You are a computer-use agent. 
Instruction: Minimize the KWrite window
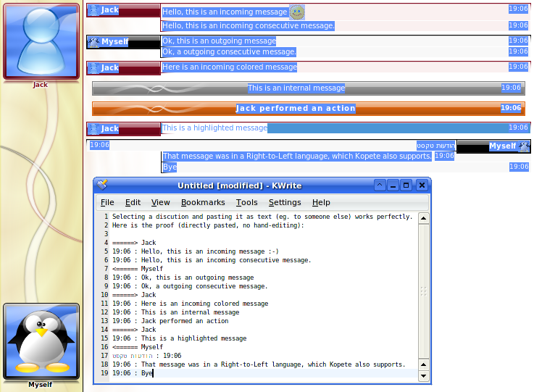coord(393,185)
